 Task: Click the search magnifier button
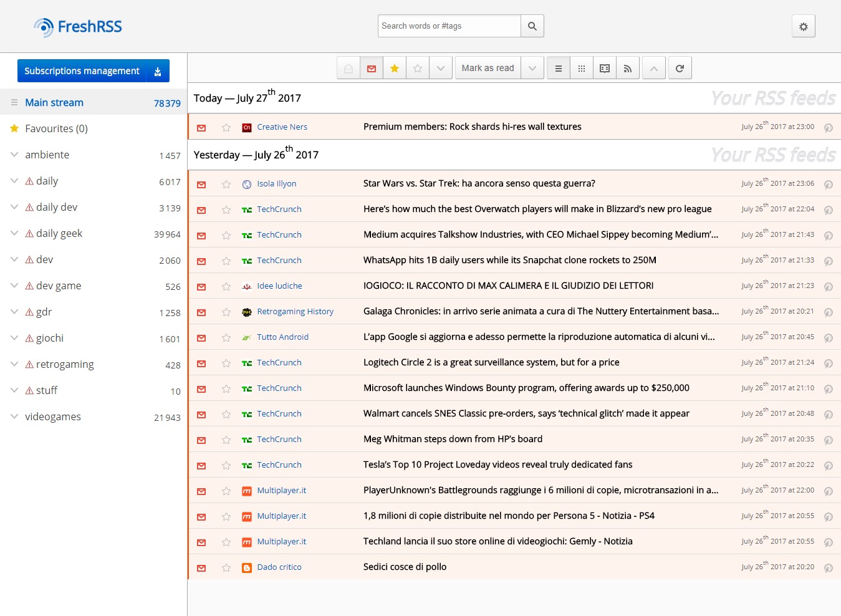point(532,26)
